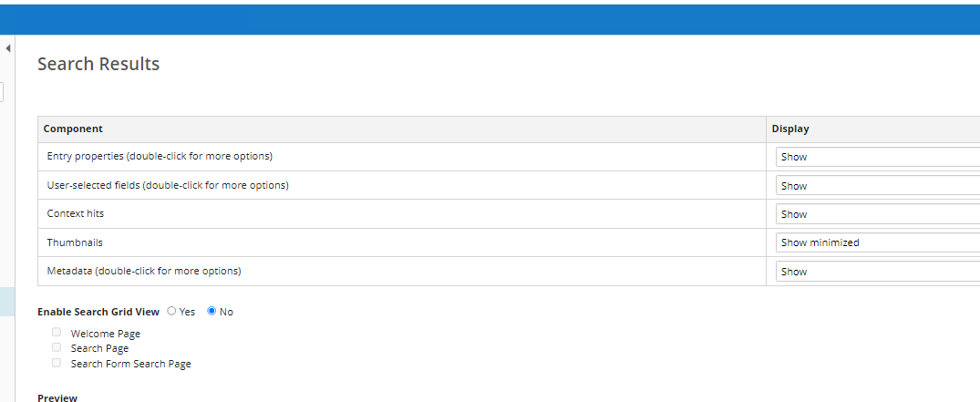Select No for Enable Search Grid View
The height and width of the screenshot is (402, 980).
click(211, 312)
